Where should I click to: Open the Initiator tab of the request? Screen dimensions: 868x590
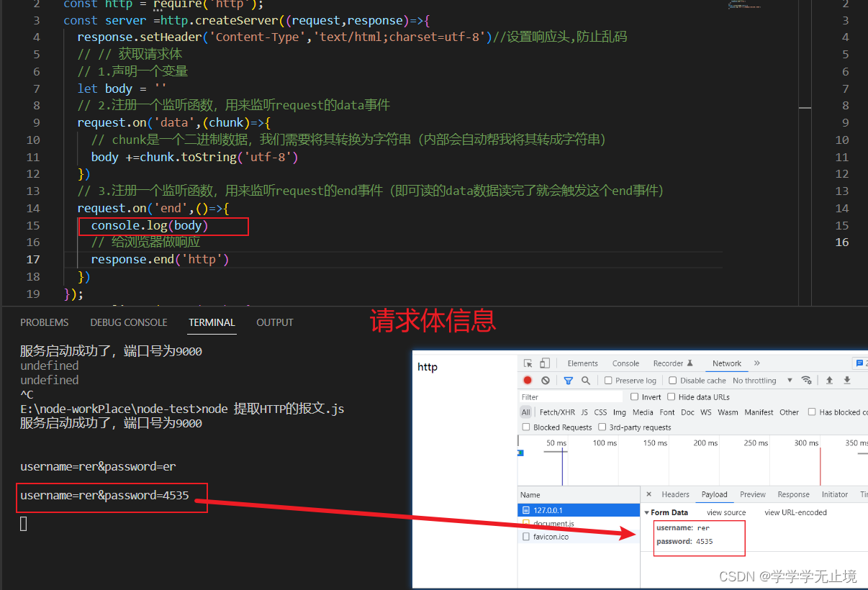coord(834,494)
